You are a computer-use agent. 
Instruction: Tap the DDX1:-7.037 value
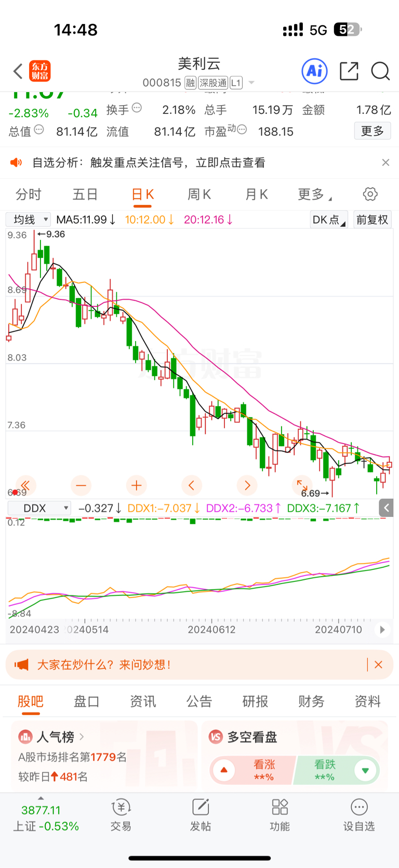(x=164, y=508)
